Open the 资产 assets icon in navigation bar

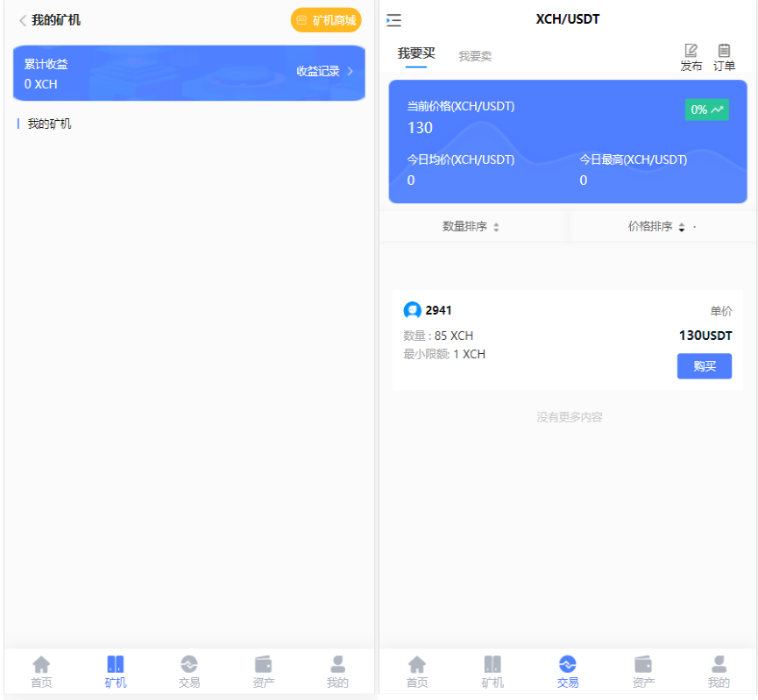[643, 670]
